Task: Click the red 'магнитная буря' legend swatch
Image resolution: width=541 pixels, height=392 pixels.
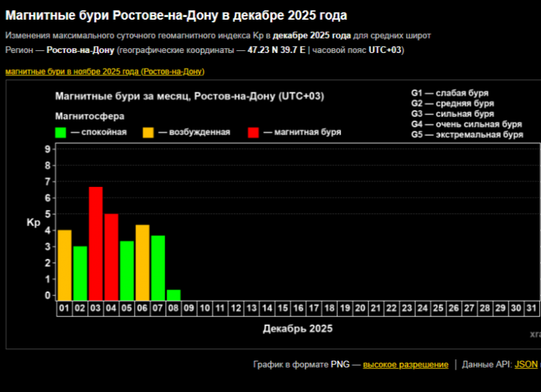Action: [x=254, y=132]
